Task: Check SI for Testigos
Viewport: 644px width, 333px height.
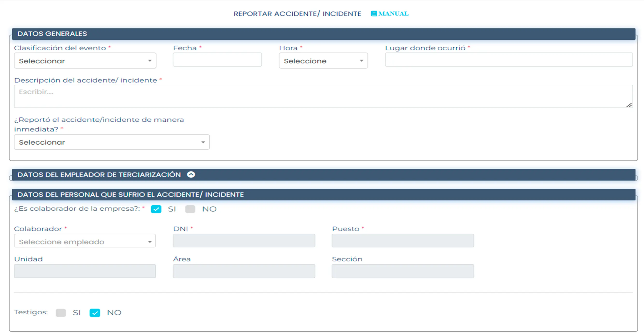Action: [x=61, y=313]
